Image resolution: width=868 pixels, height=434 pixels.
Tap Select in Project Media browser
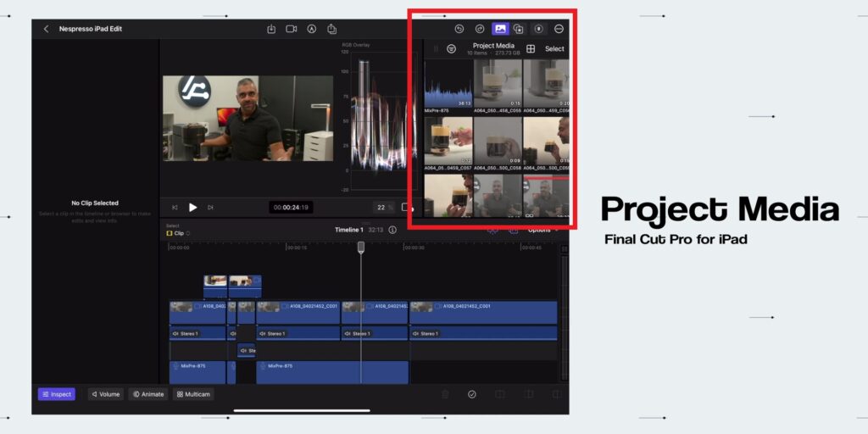[554, 48]
